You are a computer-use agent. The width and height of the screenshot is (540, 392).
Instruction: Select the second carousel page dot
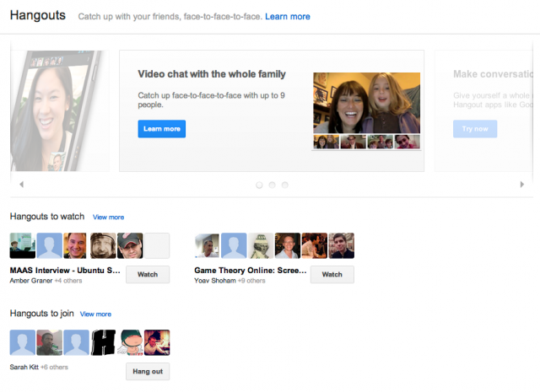coord(272,185)
